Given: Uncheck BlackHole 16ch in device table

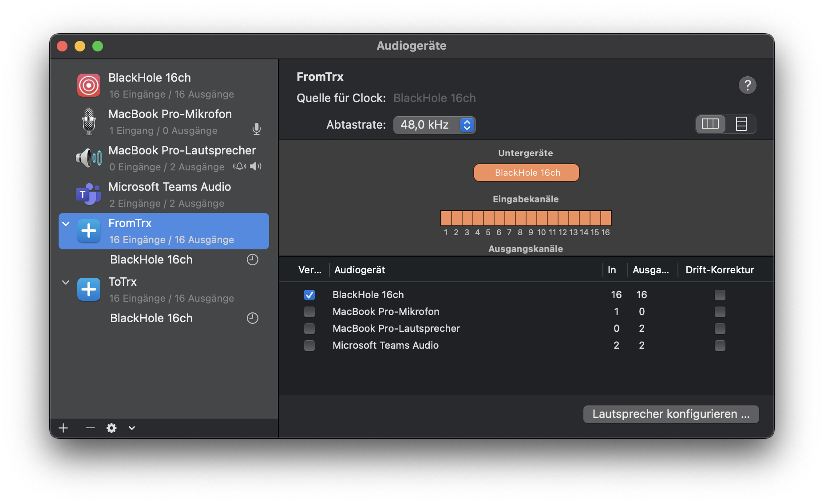Looking at the screenshot, I should tap(309, 295).
